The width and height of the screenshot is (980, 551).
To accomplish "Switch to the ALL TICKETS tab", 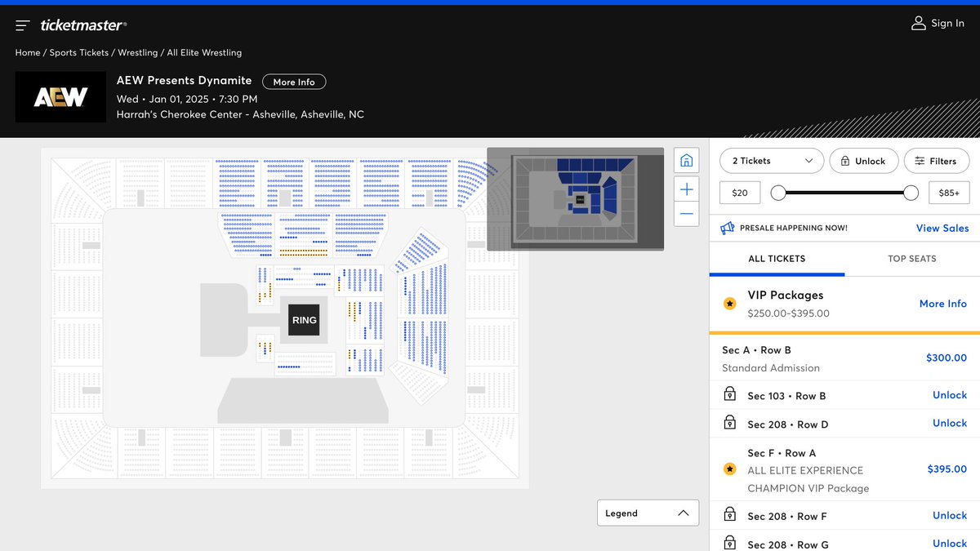I will click(x=777, y=259).
